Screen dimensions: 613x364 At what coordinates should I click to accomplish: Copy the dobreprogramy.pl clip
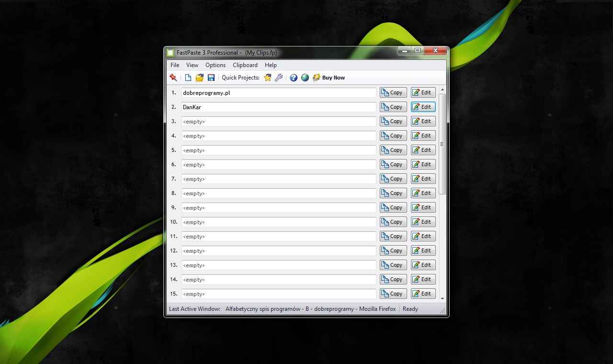(x=393, y=92)
